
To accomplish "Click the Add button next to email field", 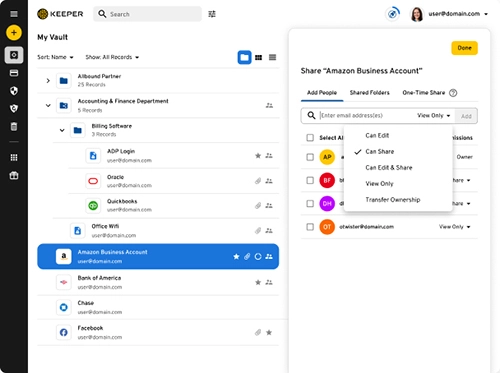I will pyautogui.click(x=466, y=116).
